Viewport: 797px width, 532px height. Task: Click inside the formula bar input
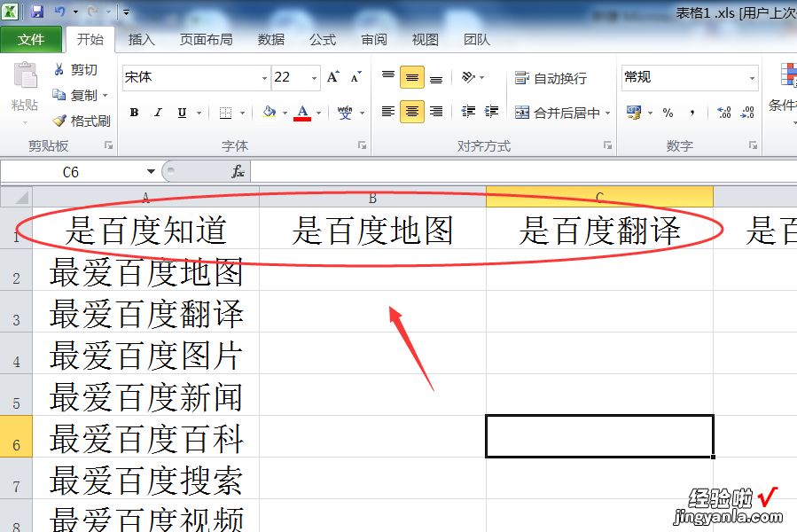pos(524,171)
